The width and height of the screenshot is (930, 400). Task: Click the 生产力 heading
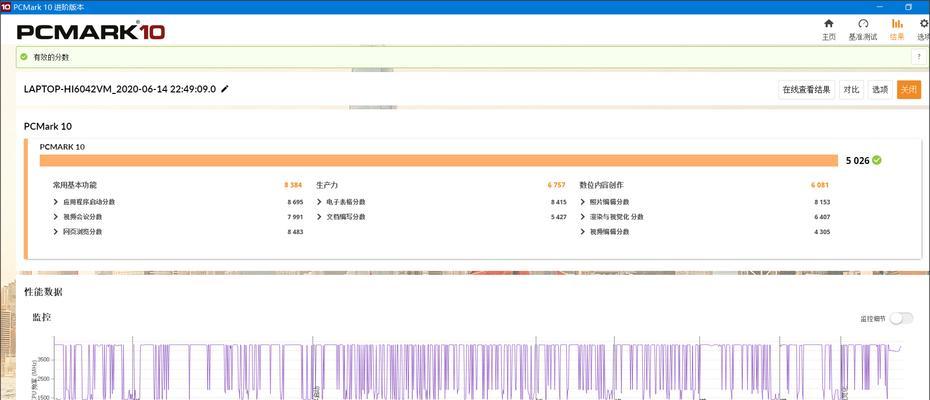click(327, 185)
